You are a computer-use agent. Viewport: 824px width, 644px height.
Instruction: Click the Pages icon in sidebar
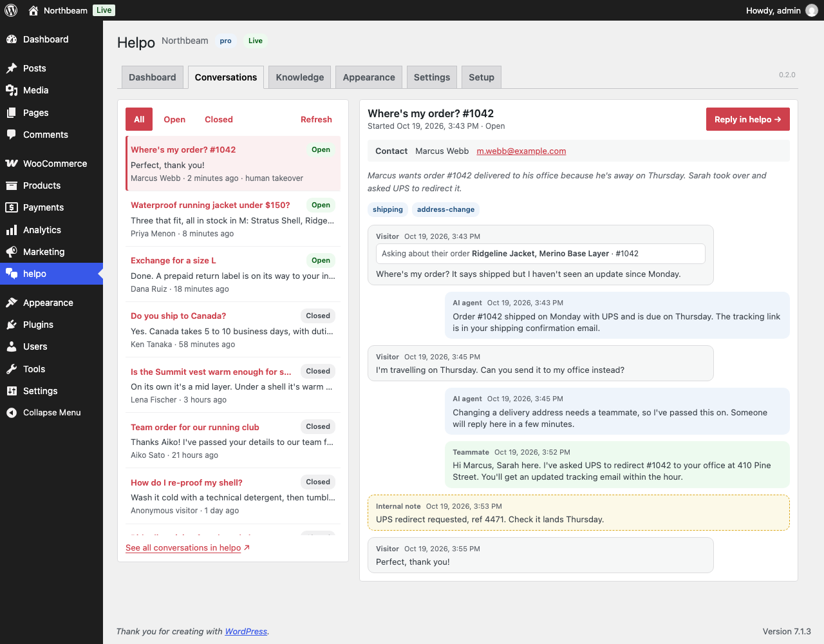(x=12, y=113)
